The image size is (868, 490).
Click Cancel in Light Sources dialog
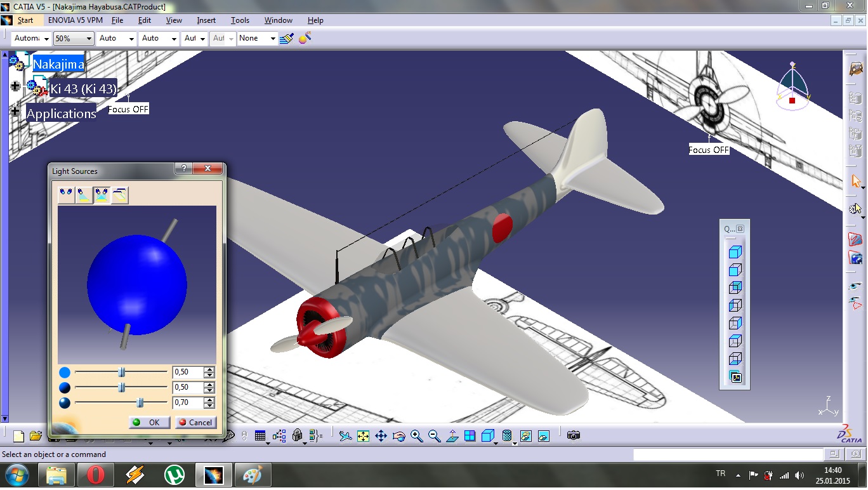click(195, 422)
